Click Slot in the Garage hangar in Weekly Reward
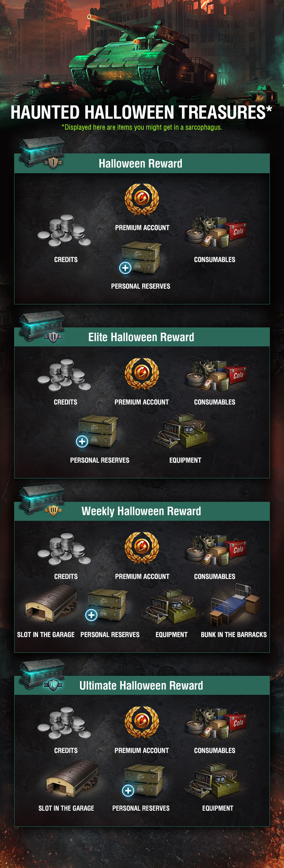The height and width of the screenshot is (868, 284). coord(50,604)
